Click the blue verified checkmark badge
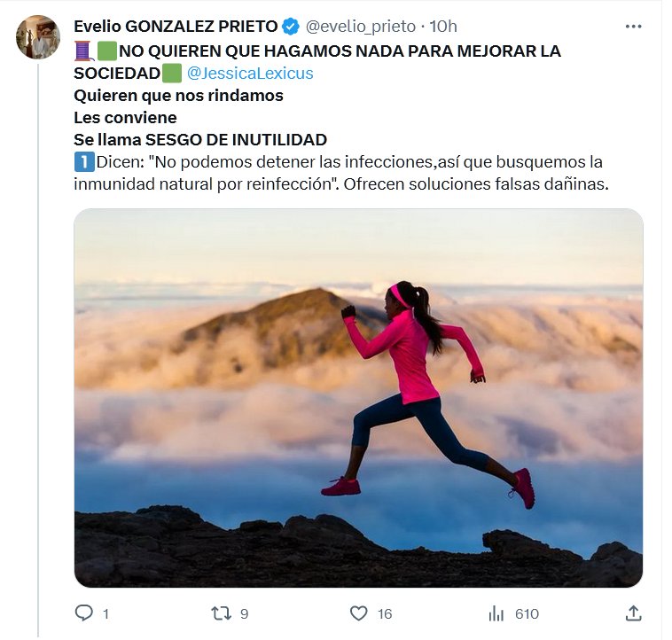Image resolution: width=672 pixels, height=640 pixels. click(x=291, y=27)
